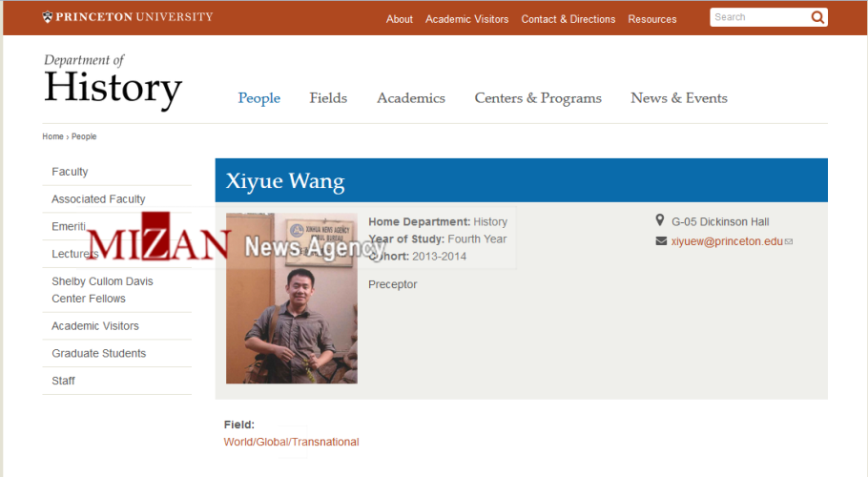Select Centers & Programs navigation tab
868x477 pixels.
(538, 98)
